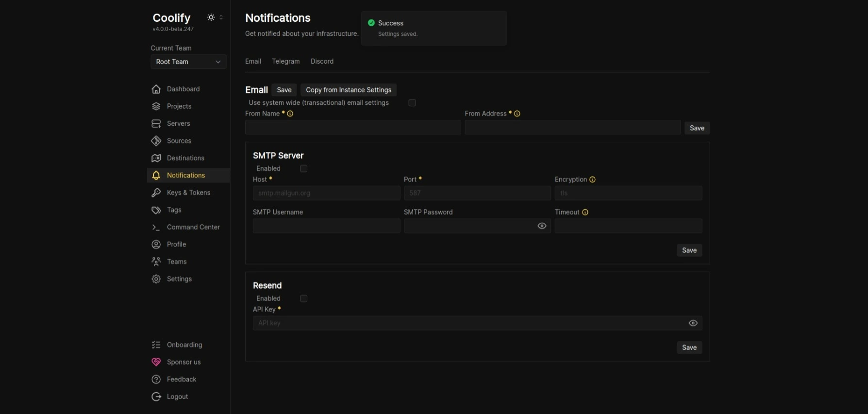Click the Destinations map icon
The height and width of the screenshot is (414, 868).
coord(156,158)
